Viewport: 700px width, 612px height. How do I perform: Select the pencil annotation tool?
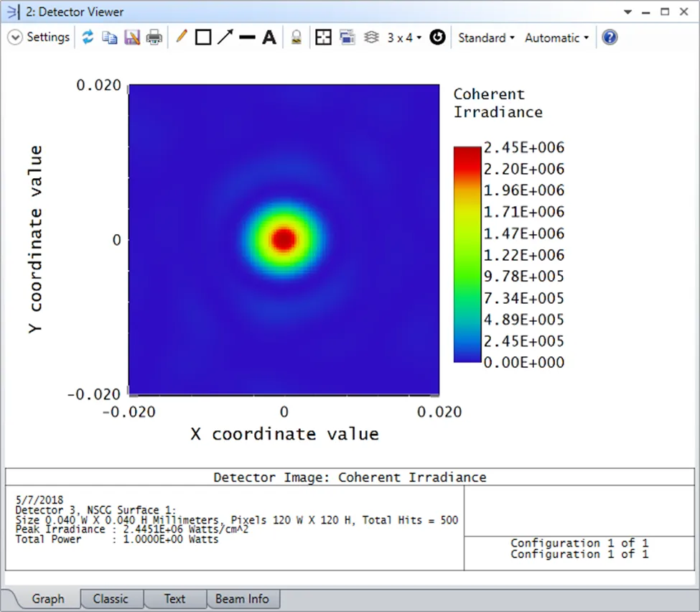pyautogui.click(x=181, y=37)
